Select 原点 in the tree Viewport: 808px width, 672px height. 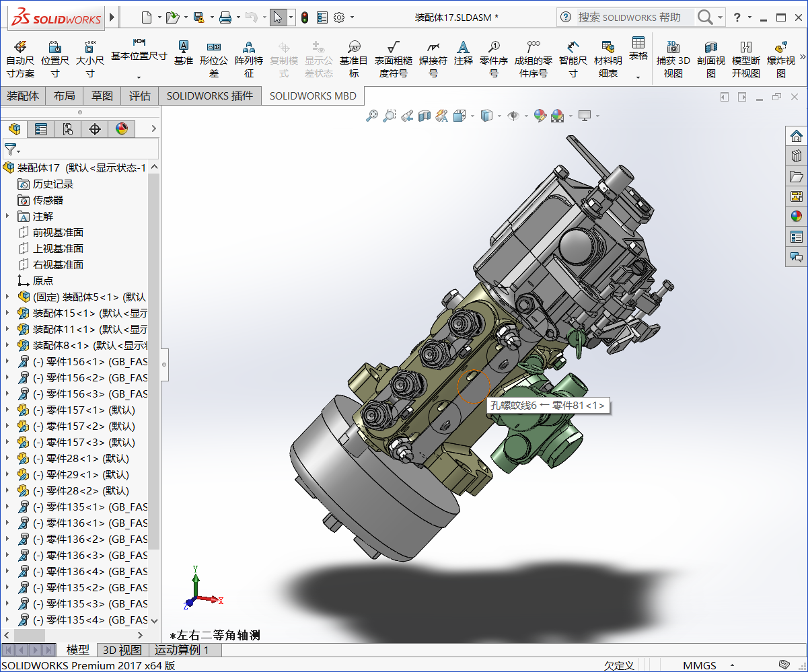point(43,281)
